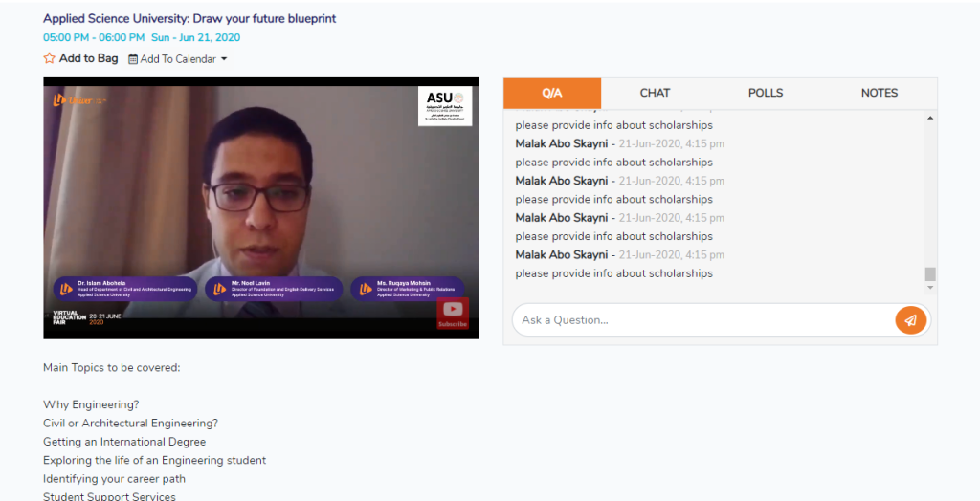Image resolution: width=980 pixels, height=501 pixels.
Task: Send question with orange paper-plane button
Action: click(911, 320)
